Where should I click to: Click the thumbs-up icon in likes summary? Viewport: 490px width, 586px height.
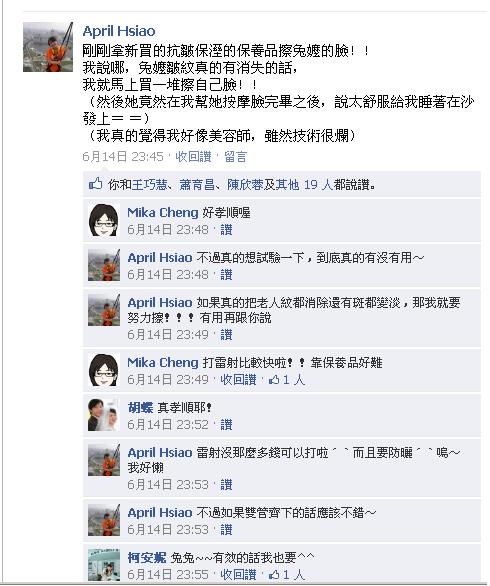click(95, 184)
